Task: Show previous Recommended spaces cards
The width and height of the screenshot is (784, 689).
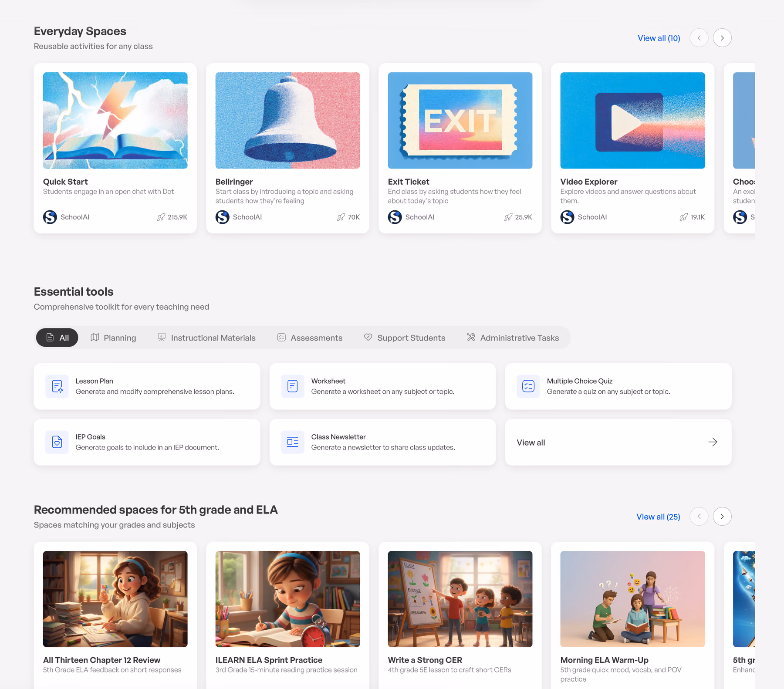Action: [x=699, y=517]
